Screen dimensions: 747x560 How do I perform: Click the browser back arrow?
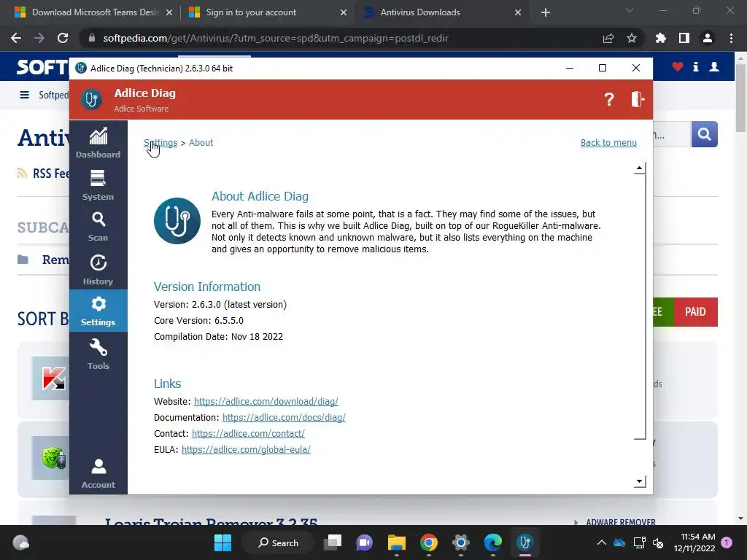16,38
